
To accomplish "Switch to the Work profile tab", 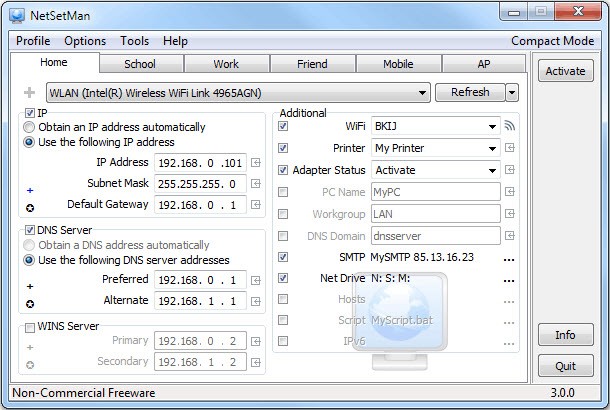I will pyautogui.click(x=227, y=64).
